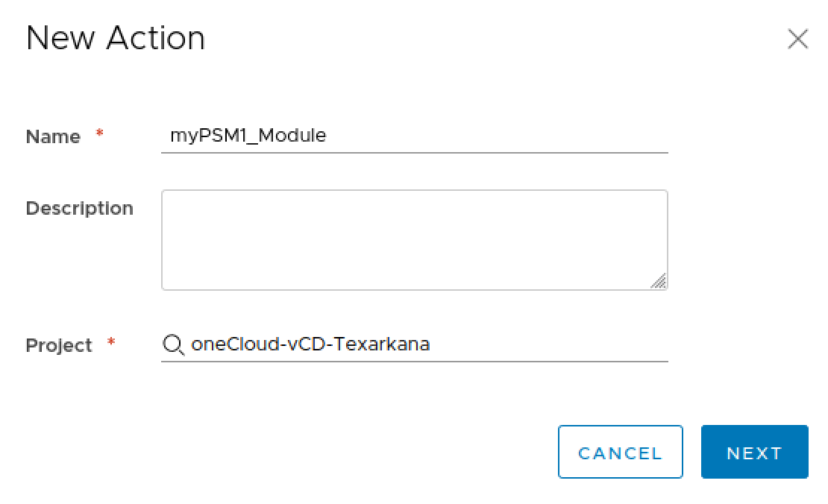Focus the Name input field
The width and height of the screenshot is (828, 504).
(414, 136)
